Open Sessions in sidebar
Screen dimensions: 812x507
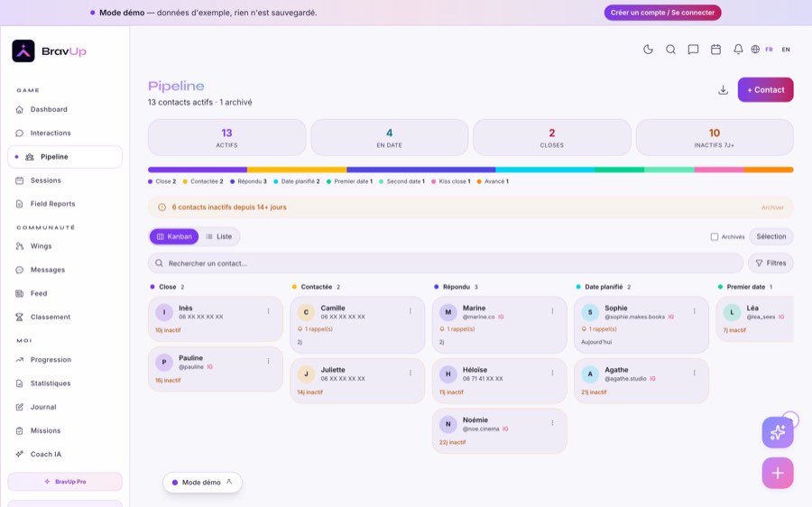65,180
